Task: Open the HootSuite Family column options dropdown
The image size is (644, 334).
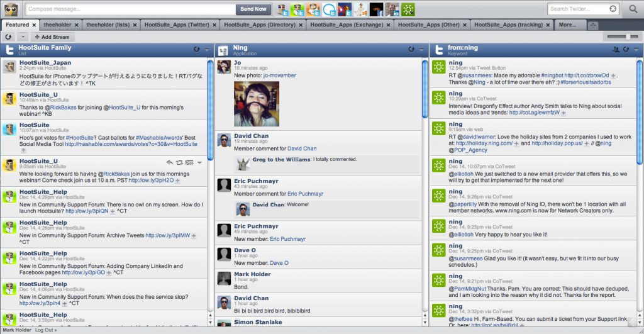Action: [206, 49]
